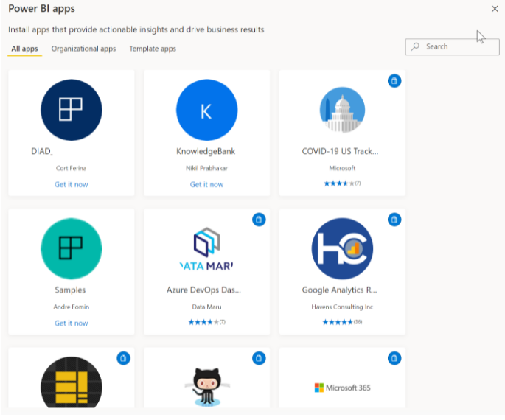Click the COVID-19 US Tracking capitol icon
The width and height of the screenshot is (505, 420).
pyautogui.click(x=342, y=110)
